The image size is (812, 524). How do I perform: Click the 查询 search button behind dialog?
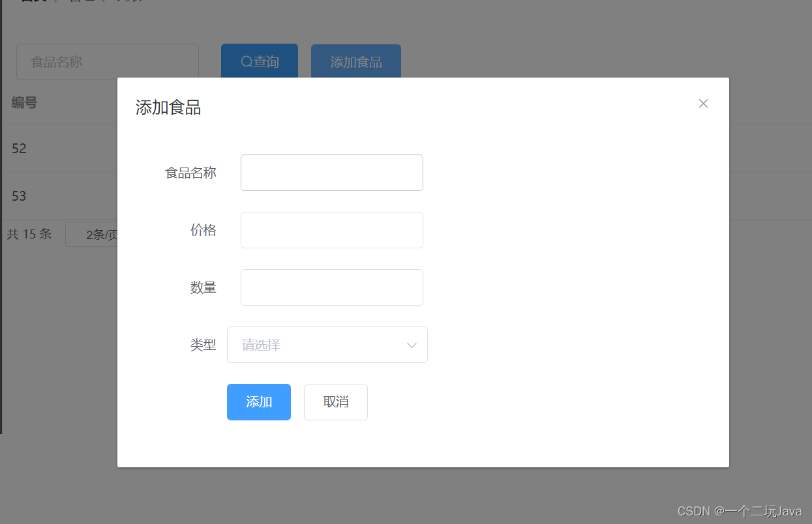(x=260, y=61)
